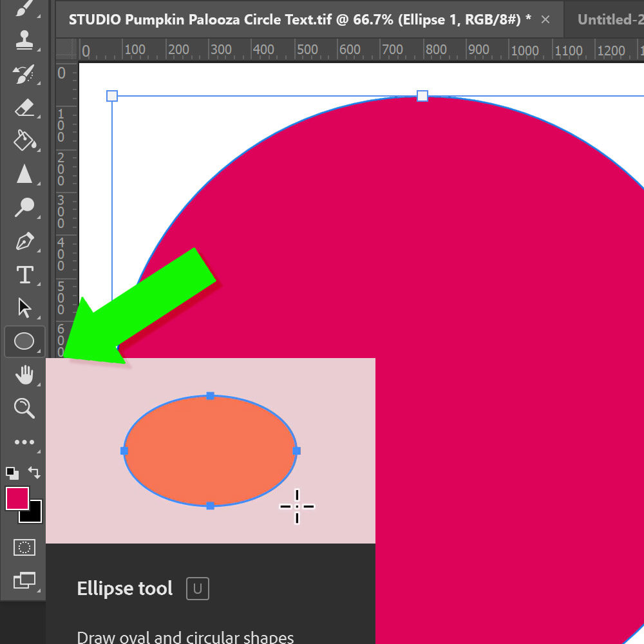Screen dimensions: 644x644
Task: Select the Path Selection arrow tool
Action: coord(24,308)
